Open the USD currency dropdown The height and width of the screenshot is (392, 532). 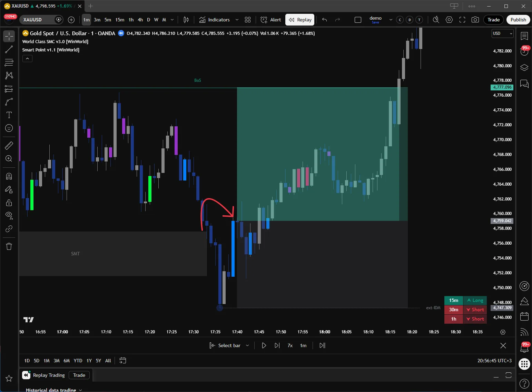pyautogui.click(x=502, y=33)
